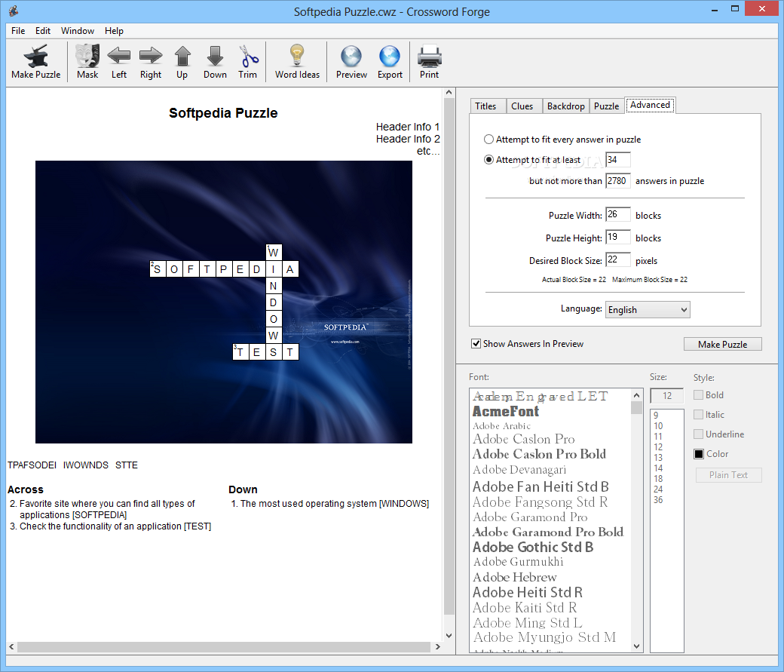Select Adobe Myungjo Std M font
784x672 pixels.
point(544,637)
